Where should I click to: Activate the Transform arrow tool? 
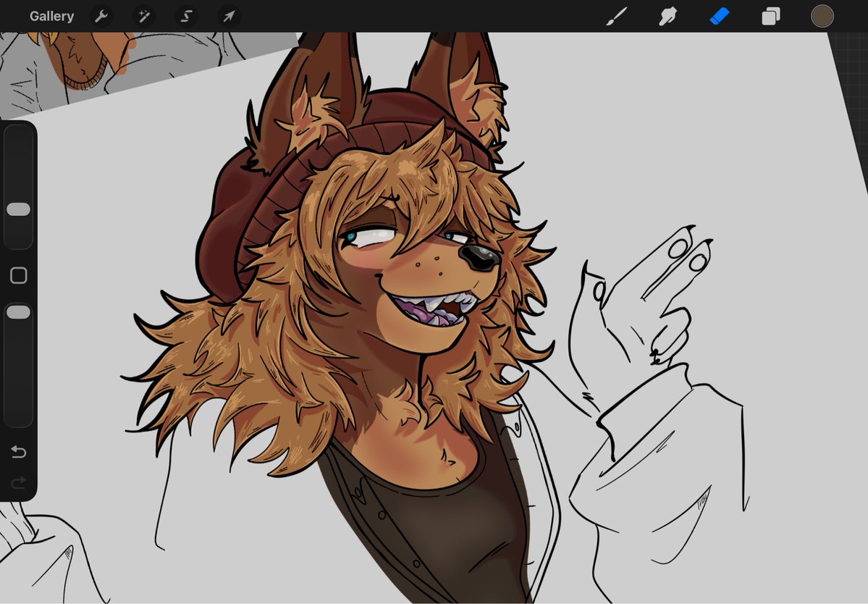click(x=229, y=16)
